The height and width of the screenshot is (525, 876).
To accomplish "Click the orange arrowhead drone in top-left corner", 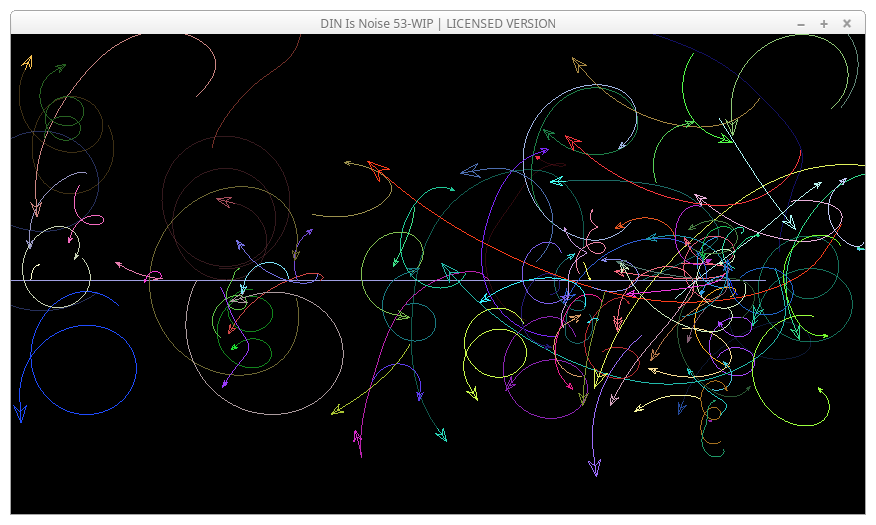I will pos(27,61).
